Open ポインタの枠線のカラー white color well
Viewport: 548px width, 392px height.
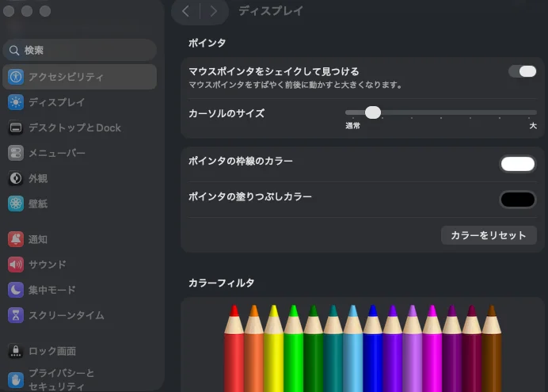tap(518, 164)
